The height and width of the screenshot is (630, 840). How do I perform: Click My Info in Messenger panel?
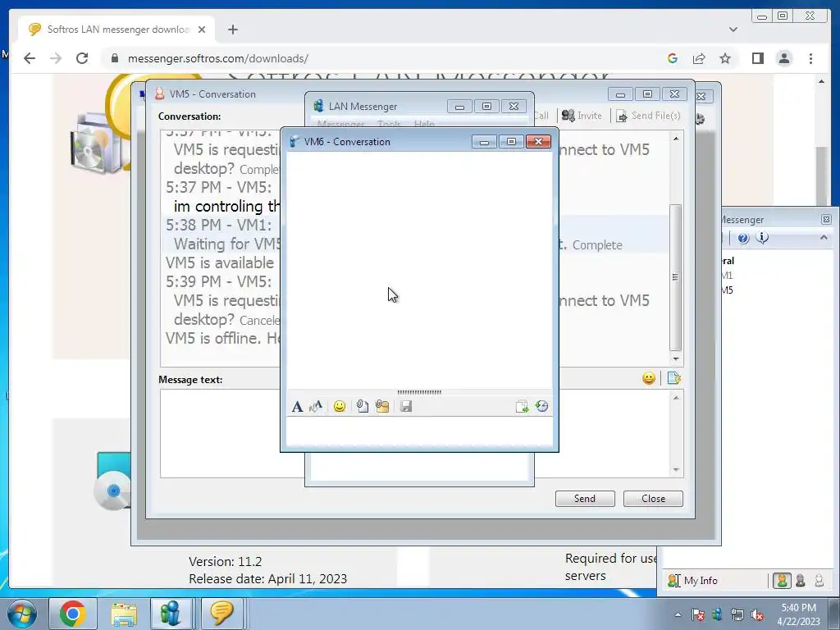[692, 581]
